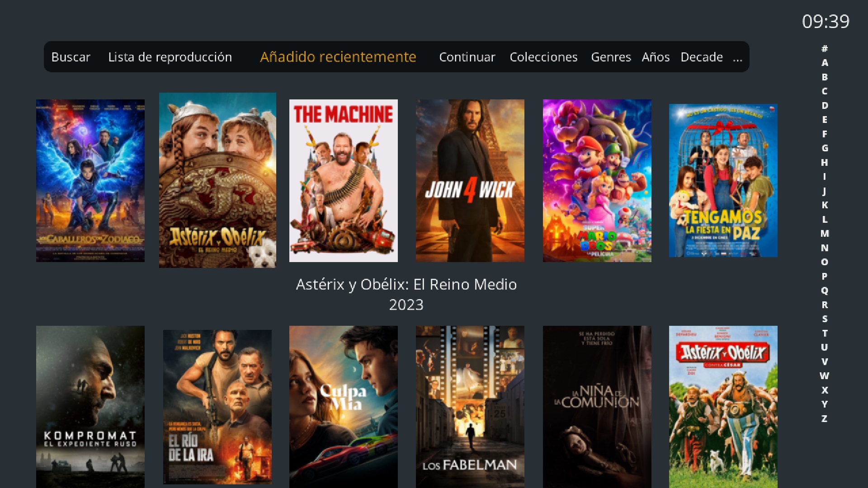Select Los Caballeros del Zodiaco poster
The width and height of the screenshot is (868, 488).
[x=90, y=181]
